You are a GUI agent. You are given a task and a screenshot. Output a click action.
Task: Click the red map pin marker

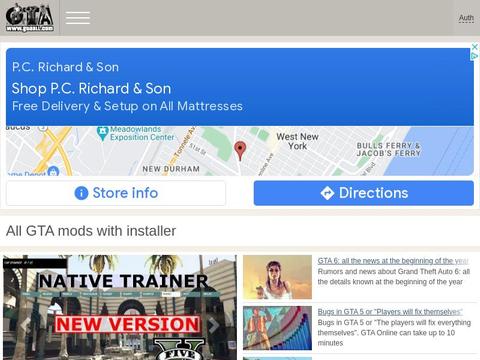(x=240, y=150)
